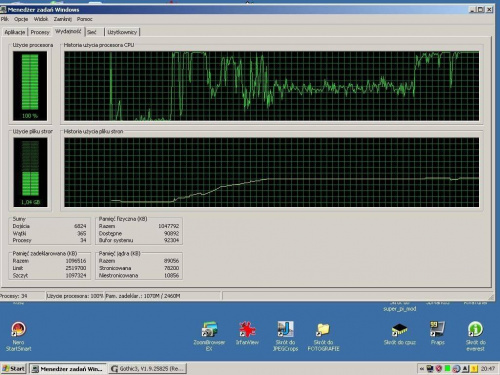Screen dimensions: 500x375
Task: Open the Skrót do FOTOGRAFIE folder shortcut
Action: [323, 336]
